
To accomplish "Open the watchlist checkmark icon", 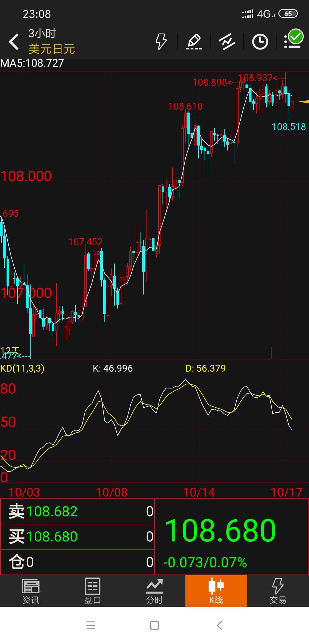I will (x=294, y=39).
